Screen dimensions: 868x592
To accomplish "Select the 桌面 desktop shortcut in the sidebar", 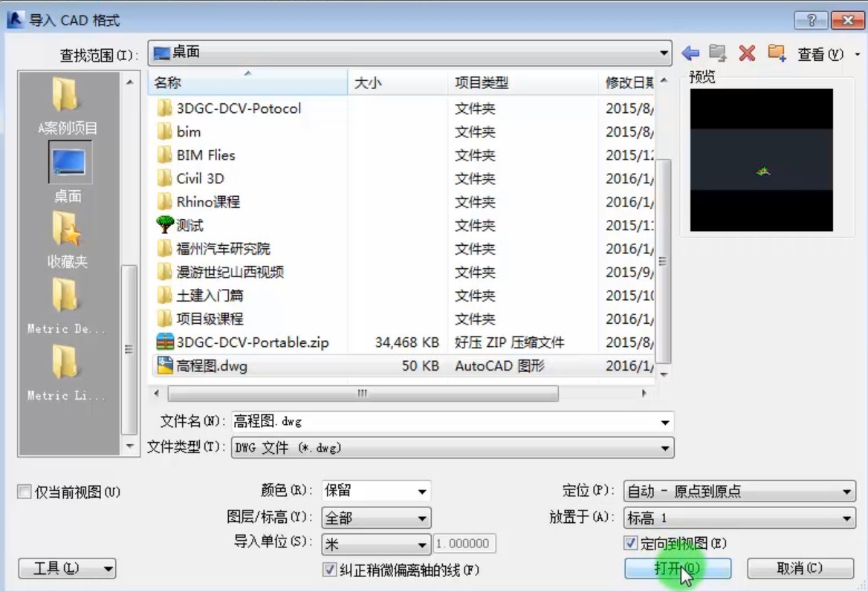I will (69, 172).
